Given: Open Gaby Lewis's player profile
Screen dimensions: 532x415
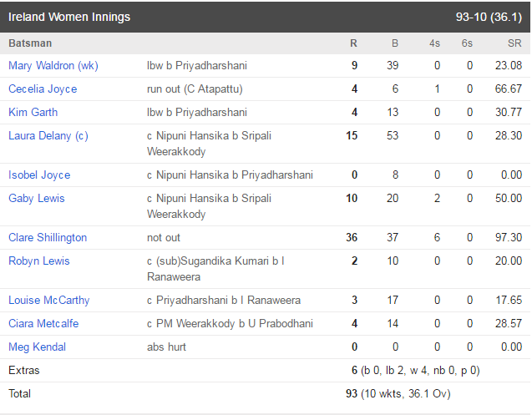Looking at the screenshot, I should (x=36, y=198).
